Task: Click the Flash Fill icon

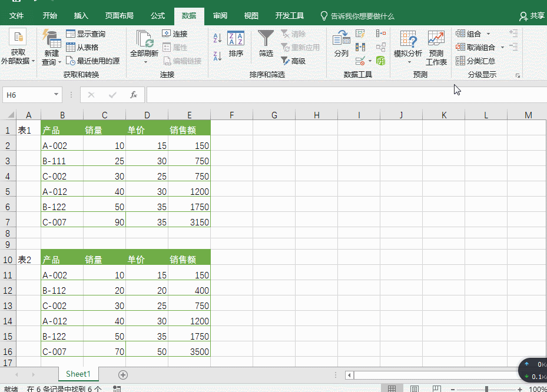Action: point(360,34)
